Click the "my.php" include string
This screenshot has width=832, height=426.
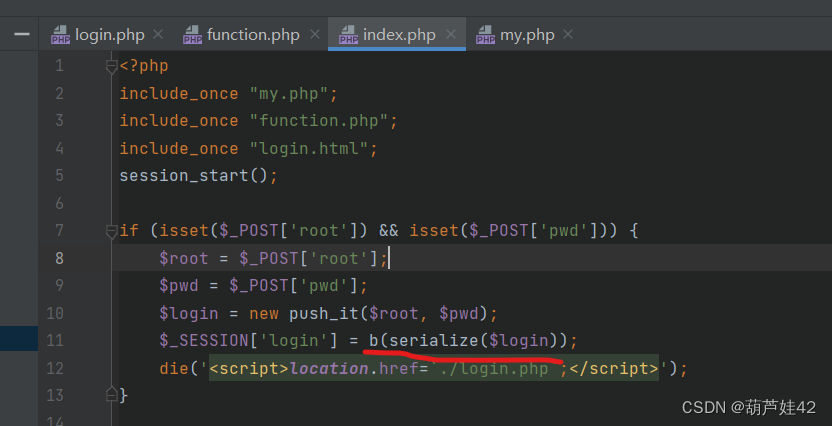(289, 94)
